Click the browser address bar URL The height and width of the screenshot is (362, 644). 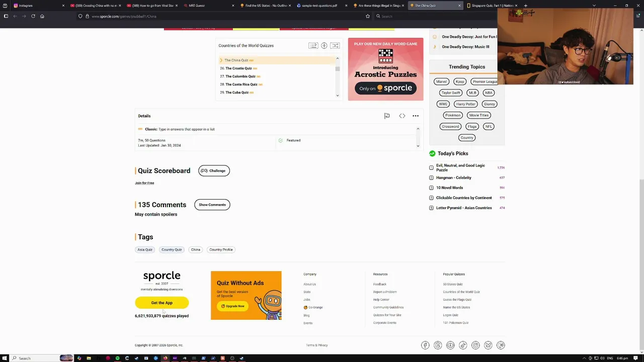click(x=124, y=16)
